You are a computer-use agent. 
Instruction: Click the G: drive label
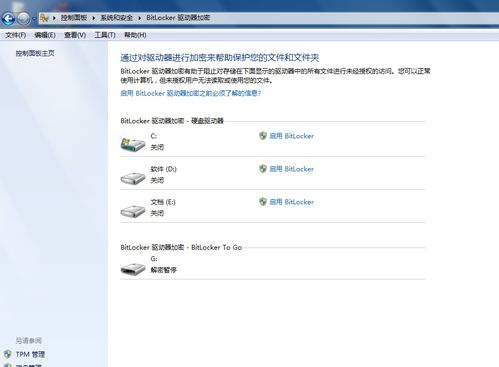154,259
